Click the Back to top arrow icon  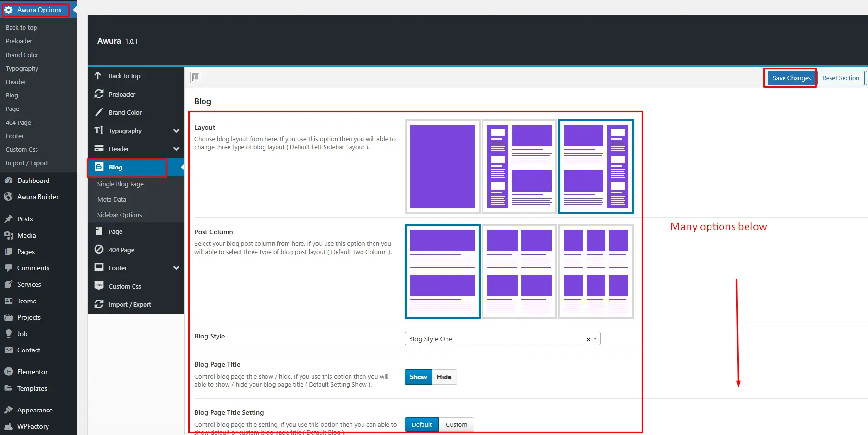point(98,75)
